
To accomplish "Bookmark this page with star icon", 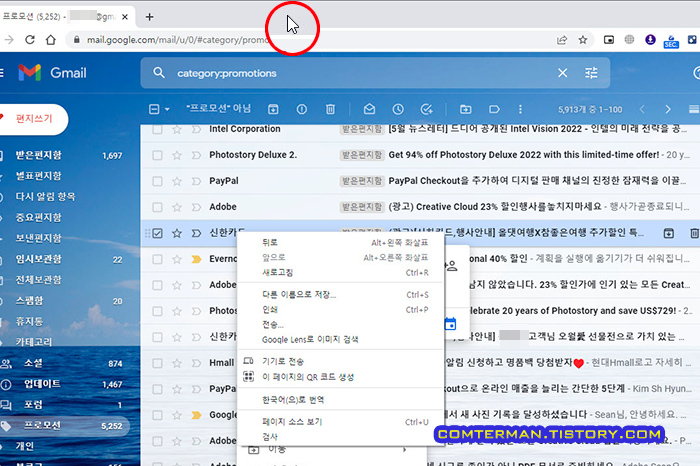I will click(583, 40).
